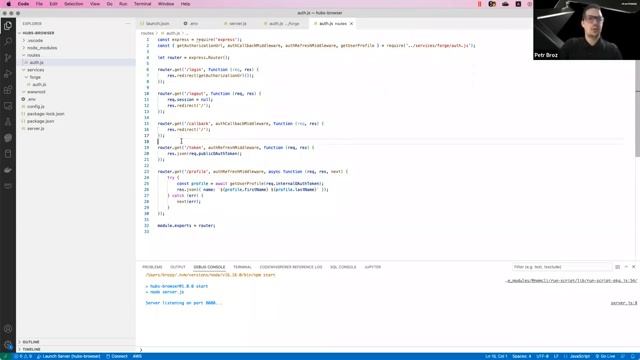Open the Selection menu in menu bar

(73, 4)
